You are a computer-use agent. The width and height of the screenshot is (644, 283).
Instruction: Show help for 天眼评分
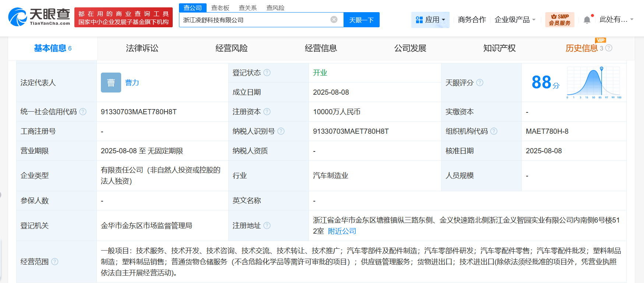point(480,83)
